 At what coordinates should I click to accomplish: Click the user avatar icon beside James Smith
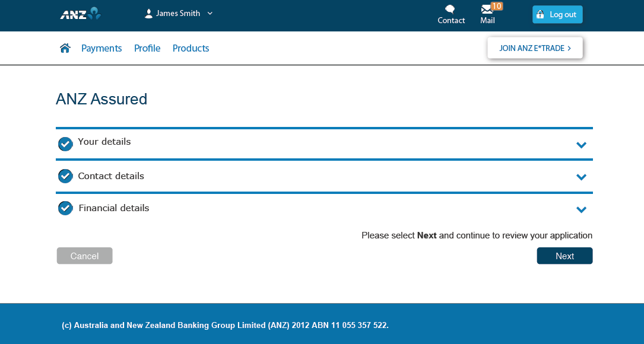click(x=148, y=14)
